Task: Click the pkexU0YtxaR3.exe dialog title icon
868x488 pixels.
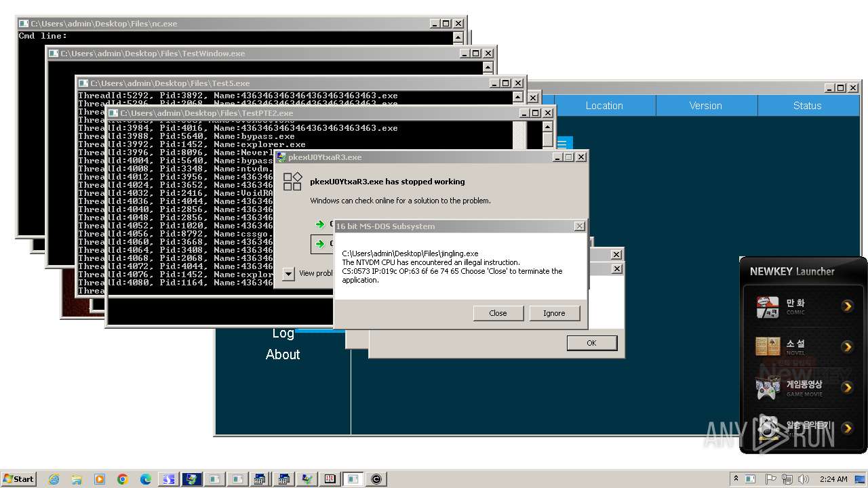Action: (281, 157)
